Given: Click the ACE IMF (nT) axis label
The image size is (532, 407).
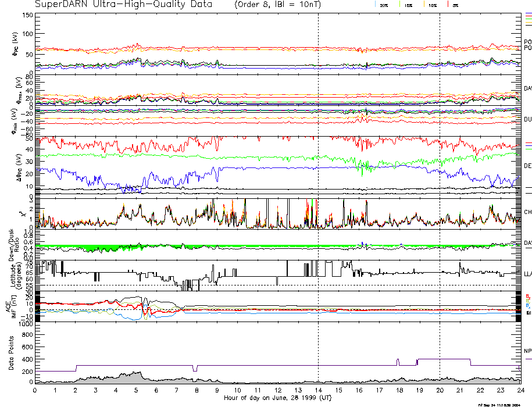Looking at the screenshot, I should pyautogui.click(x=12, y=305).
